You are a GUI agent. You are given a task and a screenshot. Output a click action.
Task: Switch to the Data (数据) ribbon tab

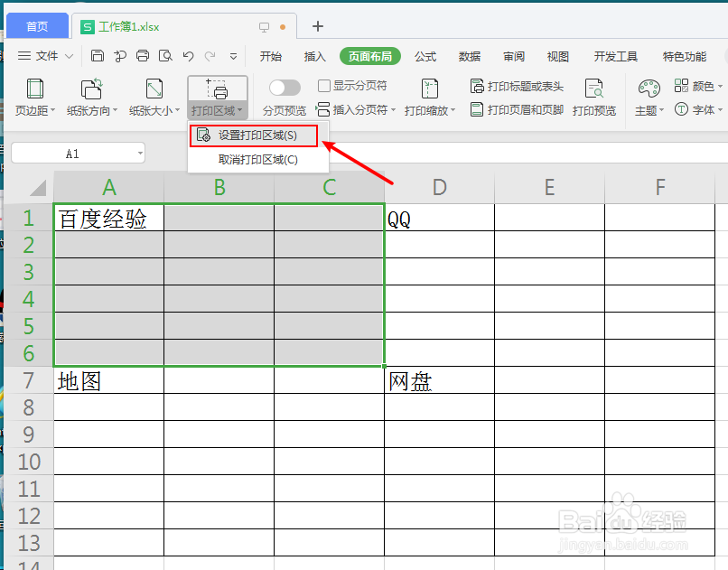tap(470, 57)
